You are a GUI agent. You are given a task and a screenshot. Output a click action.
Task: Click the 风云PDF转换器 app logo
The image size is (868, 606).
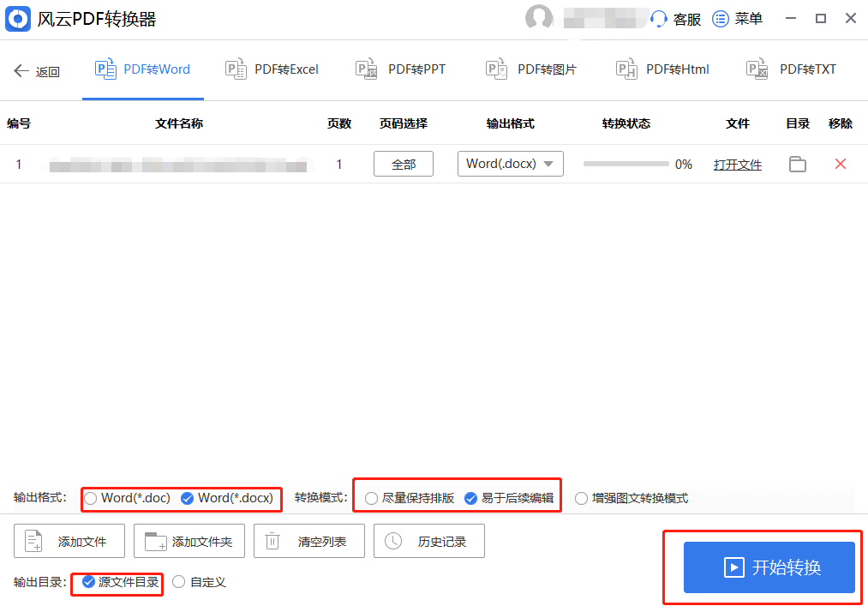(18, 19)
